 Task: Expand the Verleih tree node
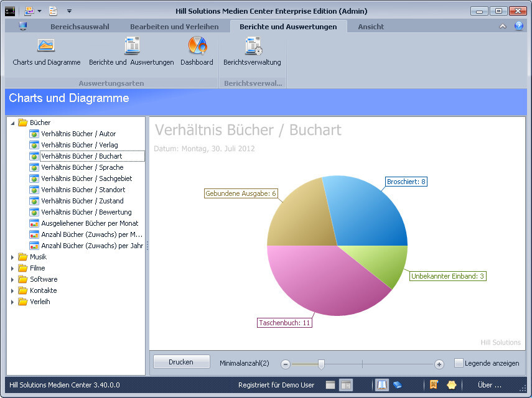pos(12,302)
